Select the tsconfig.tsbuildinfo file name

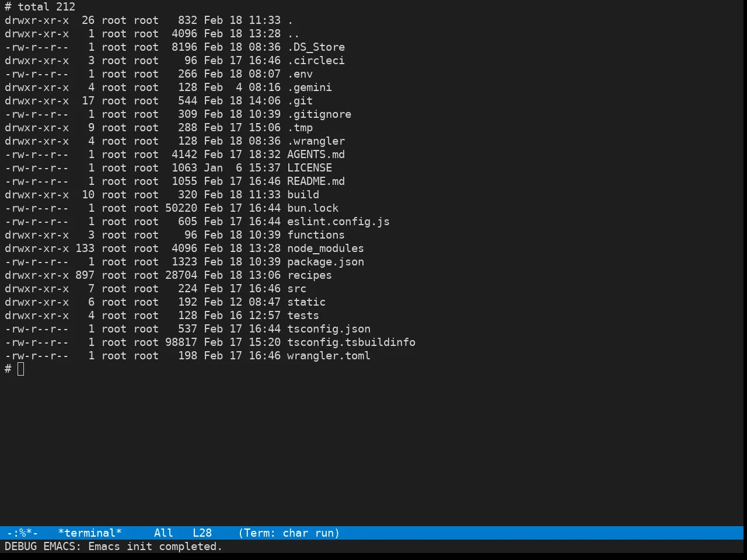(351, 342)
